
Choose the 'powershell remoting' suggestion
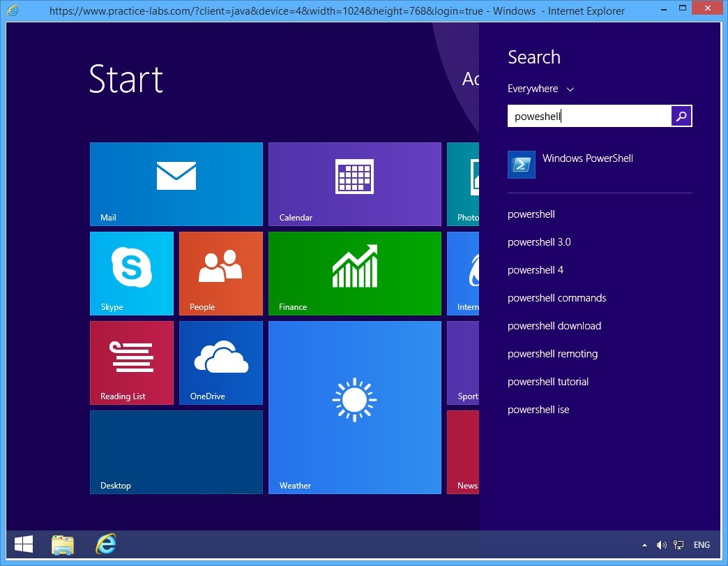click(x=552, y=354)
